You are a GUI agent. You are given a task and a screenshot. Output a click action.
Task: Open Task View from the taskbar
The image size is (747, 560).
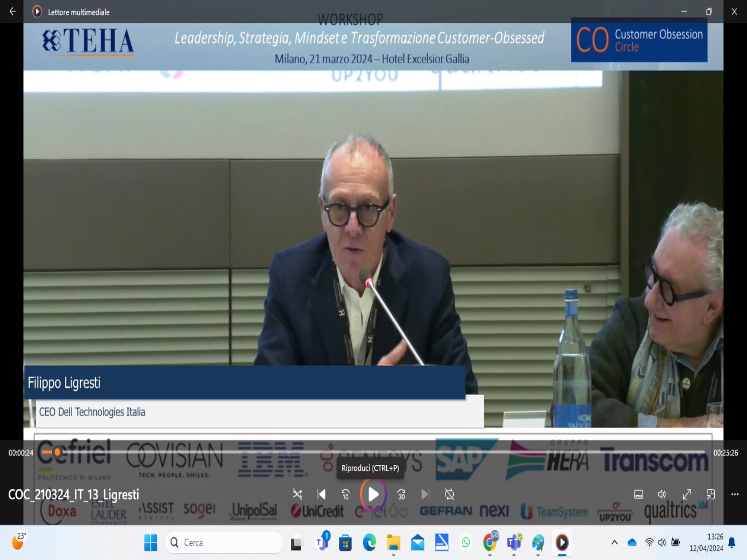tap(296, 543)
